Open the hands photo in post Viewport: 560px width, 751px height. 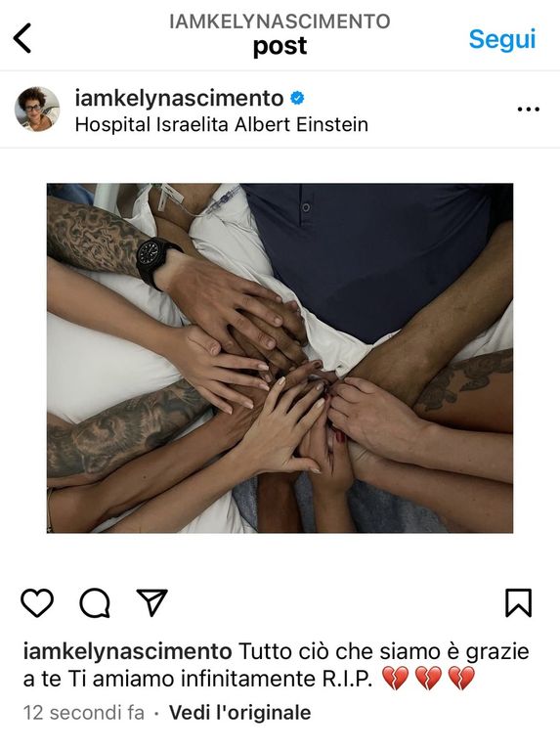pos(280,358)
